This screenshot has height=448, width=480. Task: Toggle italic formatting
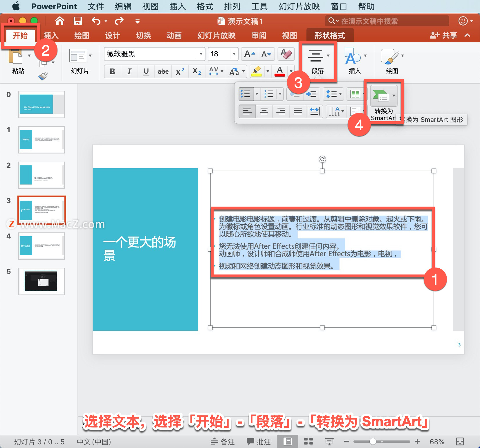pos(129,71)
